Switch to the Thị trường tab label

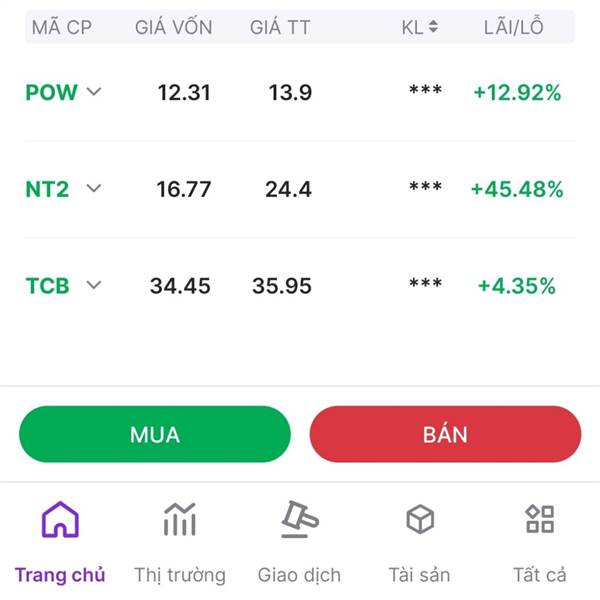(180, 575)
